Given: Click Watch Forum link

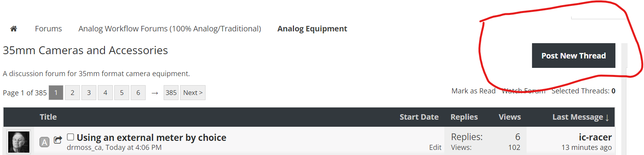Looking at the screenshot, I should coord(523,91).
